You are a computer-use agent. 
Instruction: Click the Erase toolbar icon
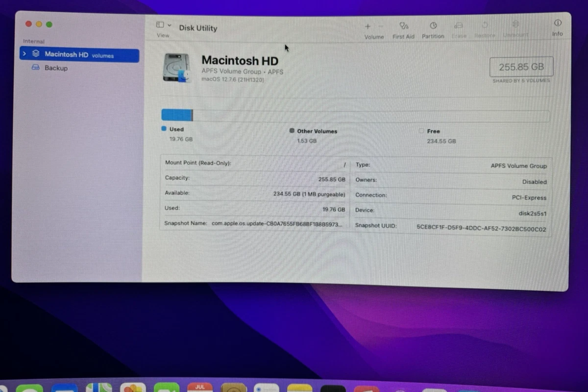coord(459,25)
